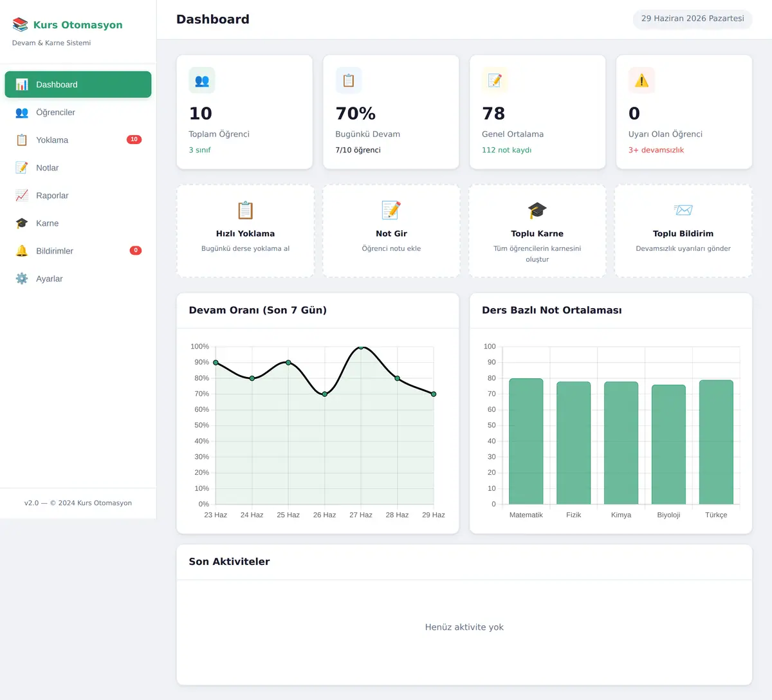Click the Hızlı Yoklama quick action title
This screenshot has width=772, height=700.
click(x=245, y=234)
